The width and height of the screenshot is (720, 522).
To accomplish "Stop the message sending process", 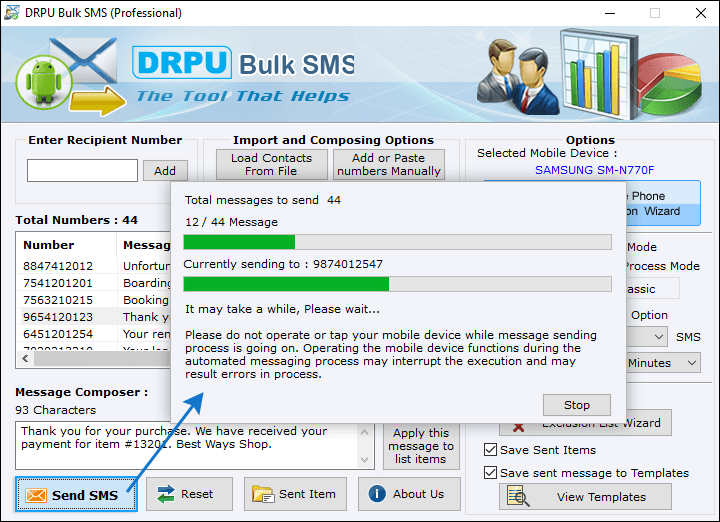I will (x=577, y=405).
